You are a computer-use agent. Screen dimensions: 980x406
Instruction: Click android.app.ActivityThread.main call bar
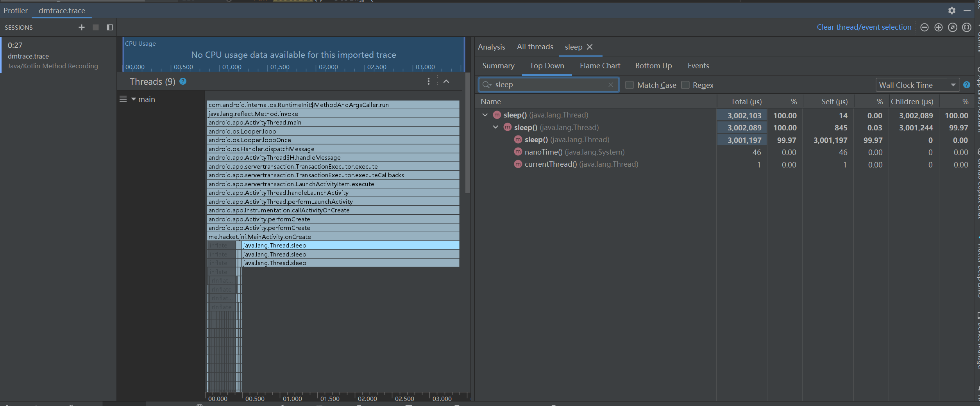(x=333, y=122)
